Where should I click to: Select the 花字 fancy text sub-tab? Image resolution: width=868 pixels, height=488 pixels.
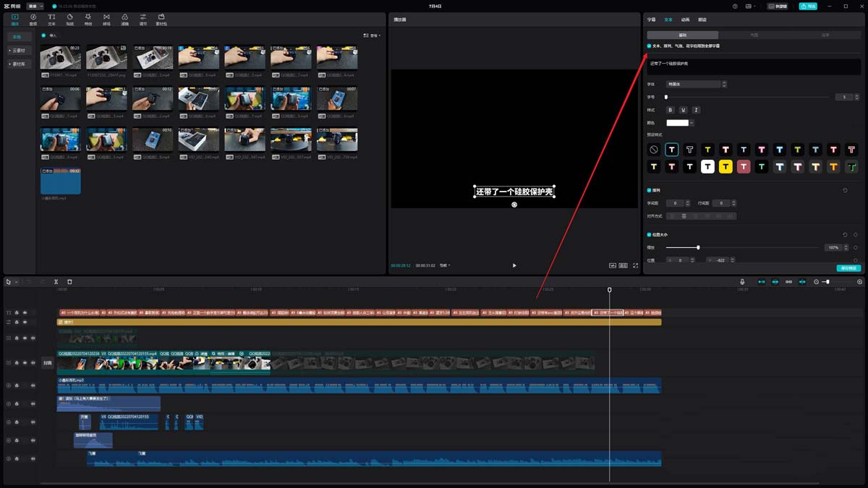point(825,35)
